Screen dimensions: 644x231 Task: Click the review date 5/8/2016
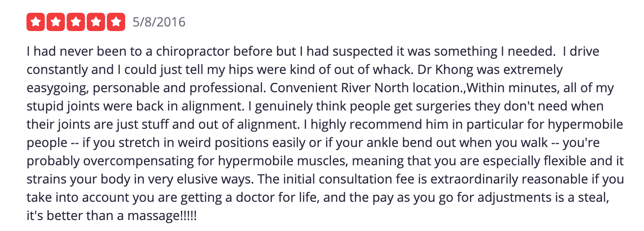159,22
